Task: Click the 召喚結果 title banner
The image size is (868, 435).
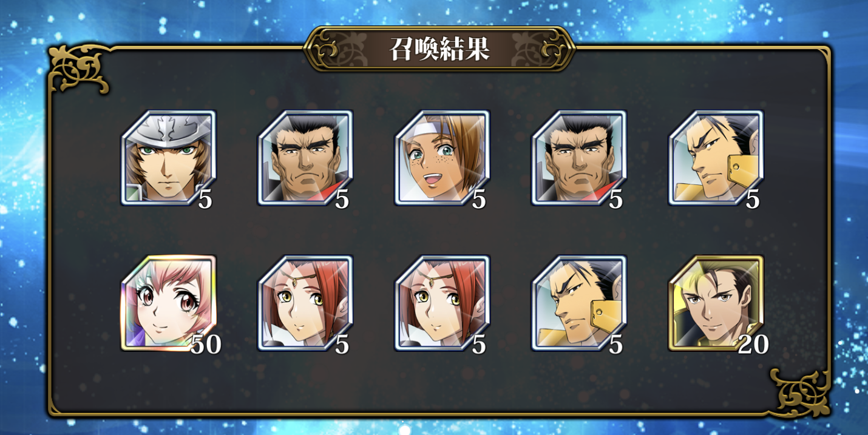Action: (439, 49)
